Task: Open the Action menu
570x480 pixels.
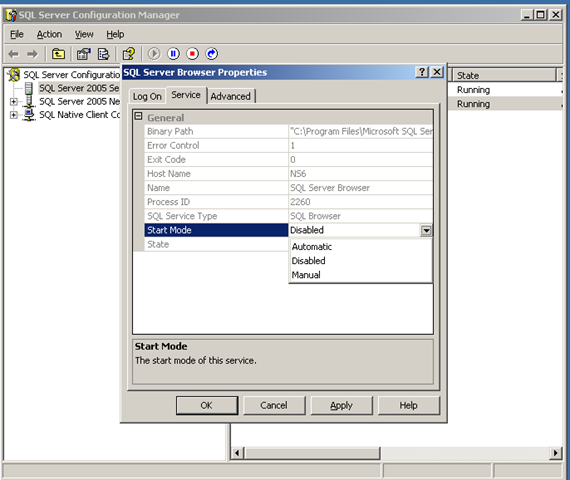Action: (x=49, y=35)
